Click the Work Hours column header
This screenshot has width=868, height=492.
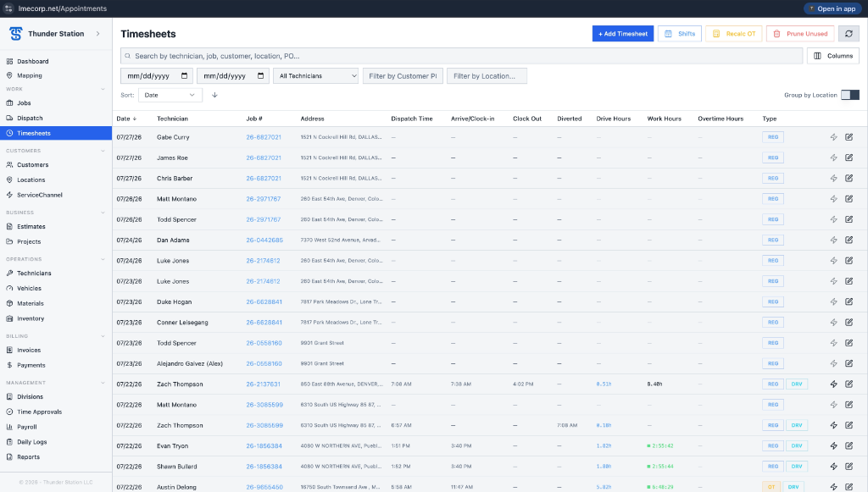tap(664, 119)
